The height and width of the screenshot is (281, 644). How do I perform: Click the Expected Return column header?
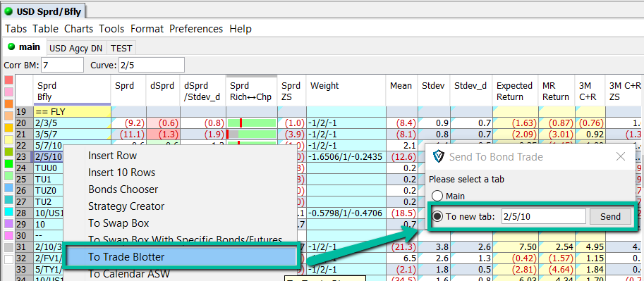tap(515, 91)
